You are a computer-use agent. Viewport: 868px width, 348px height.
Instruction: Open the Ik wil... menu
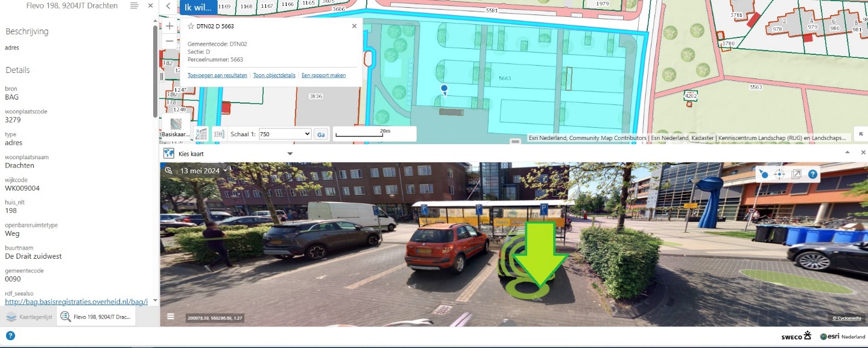coord(198,7)
